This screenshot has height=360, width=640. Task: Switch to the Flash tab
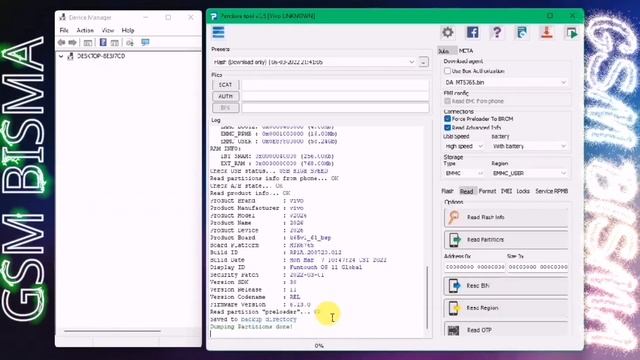click(x=447, y=191)
